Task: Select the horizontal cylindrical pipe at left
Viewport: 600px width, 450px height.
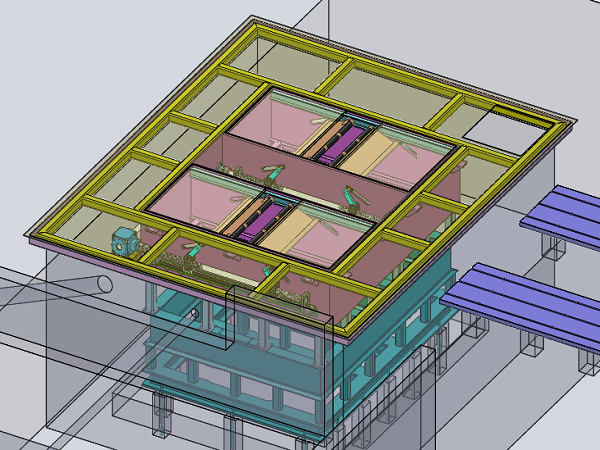Action: tap(60, 290)
